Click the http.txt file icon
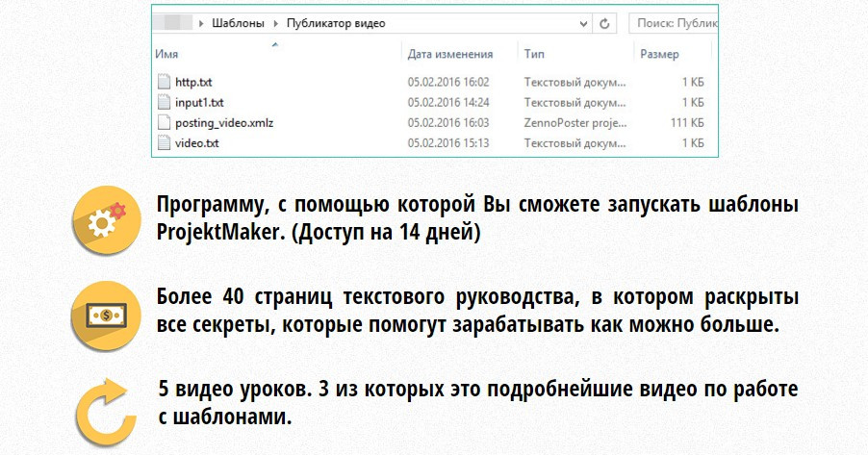Screen dimensions: 868x455 click(x=163, y=82)
